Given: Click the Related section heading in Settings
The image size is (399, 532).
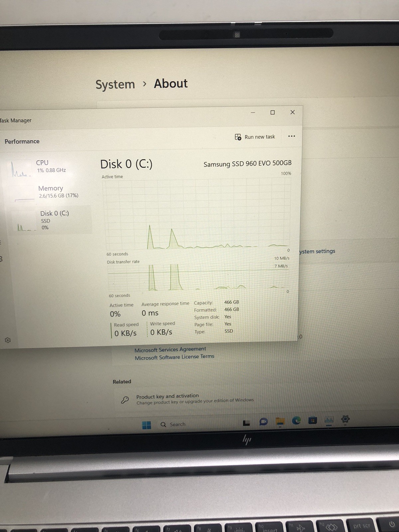Looking at the screenshot, I should (x=122, y=382).
